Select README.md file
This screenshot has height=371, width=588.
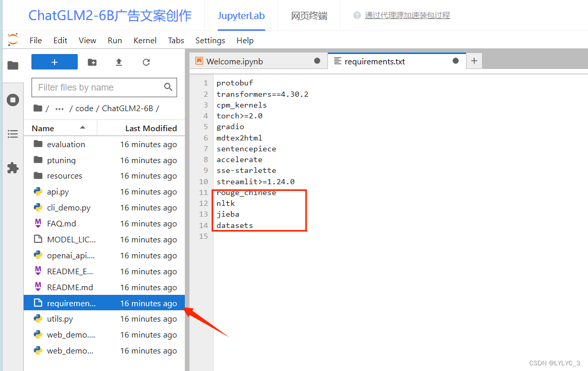pos(104,288)
